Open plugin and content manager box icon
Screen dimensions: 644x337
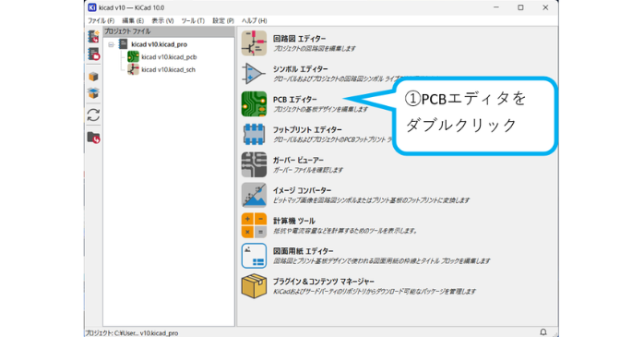[254, 286]
